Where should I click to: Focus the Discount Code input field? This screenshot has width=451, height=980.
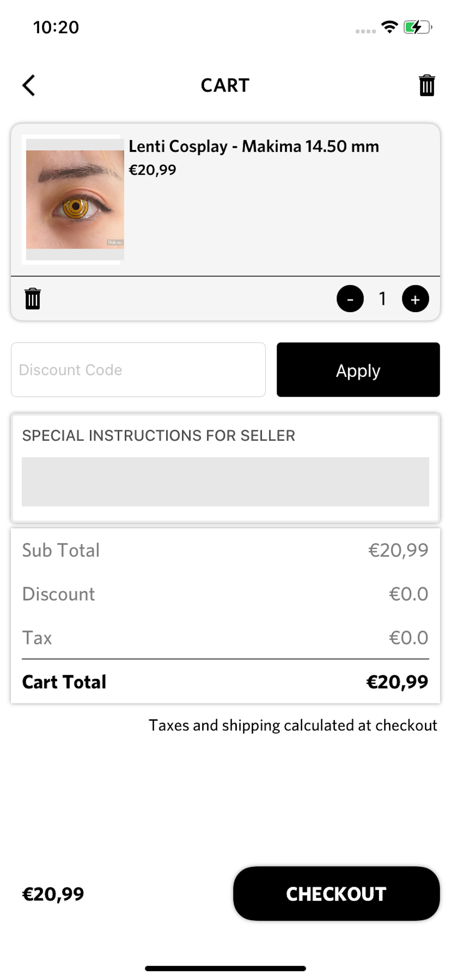tap(138, 369)
